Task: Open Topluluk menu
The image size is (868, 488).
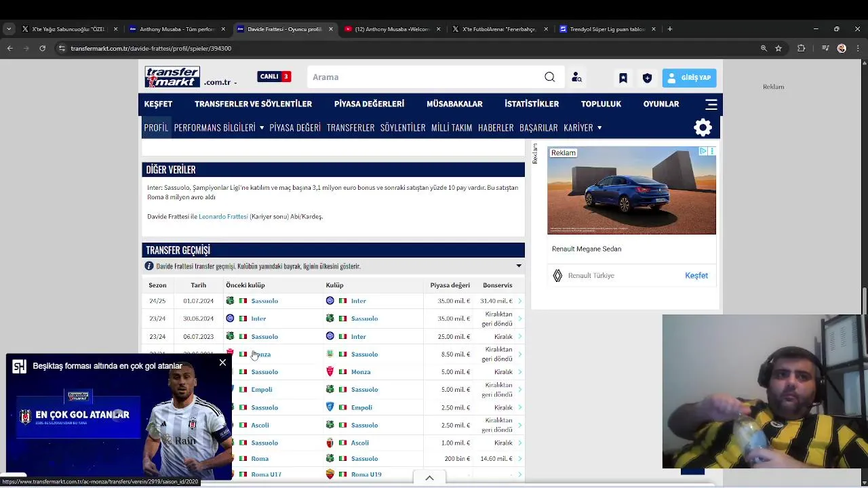Action: pos(601,104)
